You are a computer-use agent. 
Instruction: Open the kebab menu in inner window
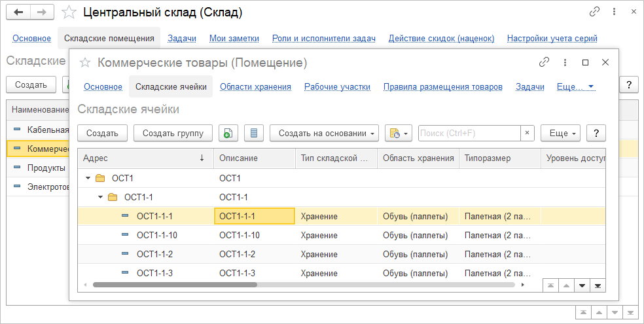[x=565, y=62]
